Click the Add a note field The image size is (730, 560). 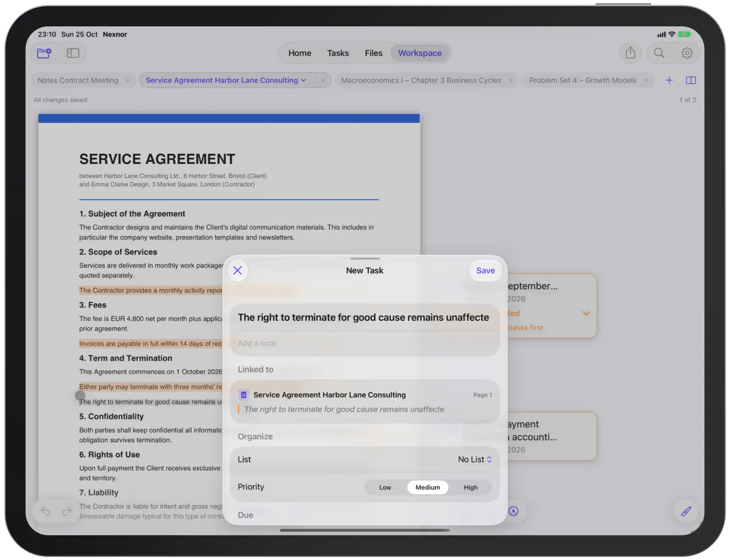coord(364,343)
